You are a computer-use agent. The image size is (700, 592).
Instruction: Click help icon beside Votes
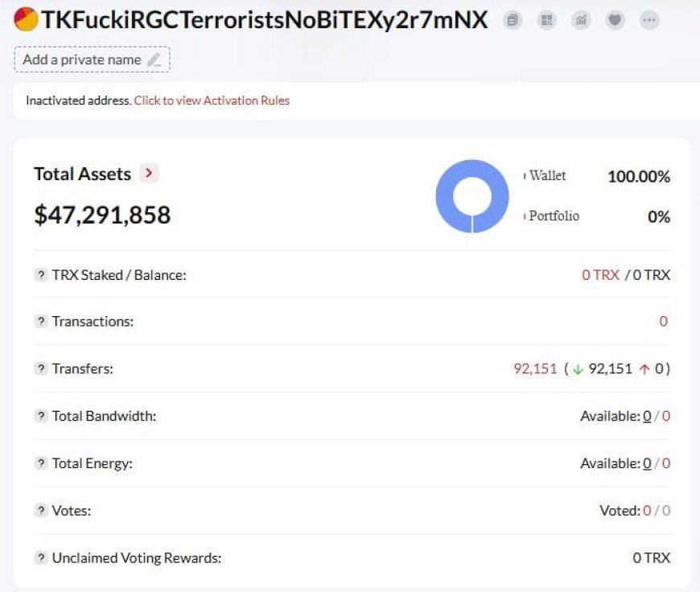(x=41, y=510)
